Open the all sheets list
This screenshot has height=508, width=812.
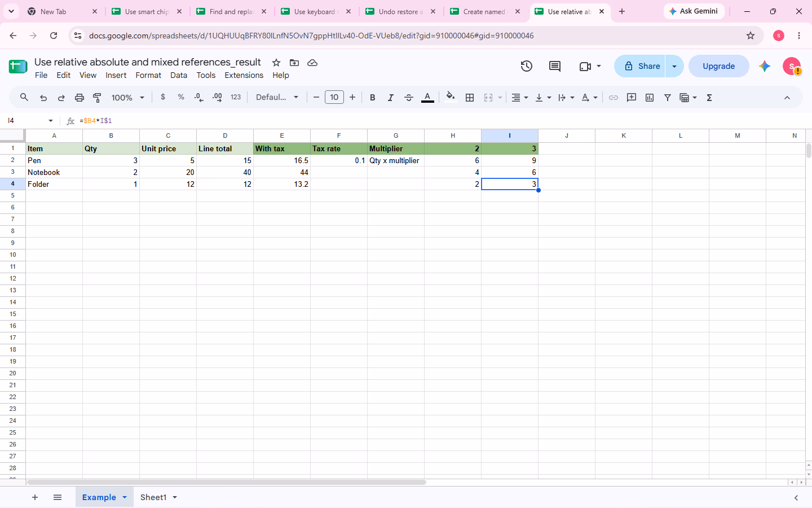tap(58, 497)
